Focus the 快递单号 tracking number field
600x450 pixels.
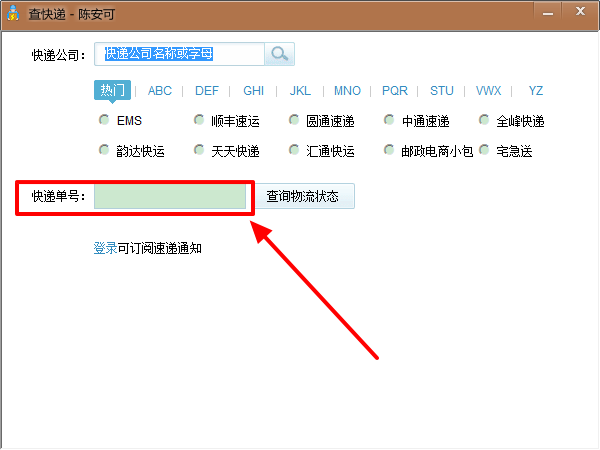click(x=170, y=196)
